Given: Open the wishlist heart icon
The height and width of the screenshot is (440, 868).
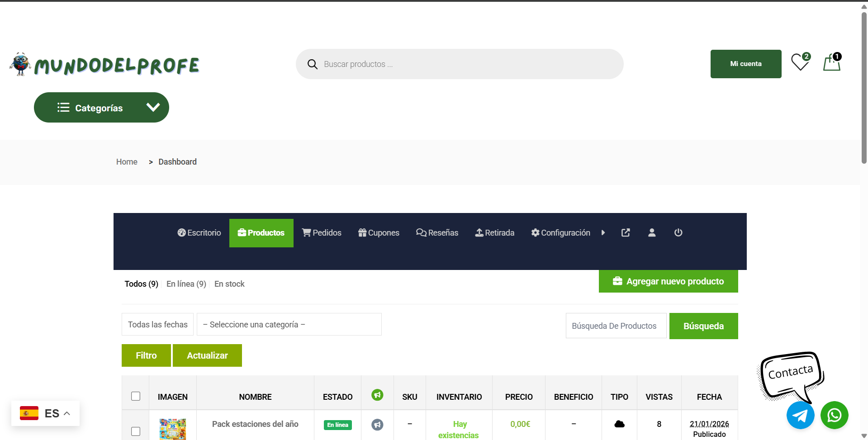Looking at the screenshot, I should pos(800,62).
